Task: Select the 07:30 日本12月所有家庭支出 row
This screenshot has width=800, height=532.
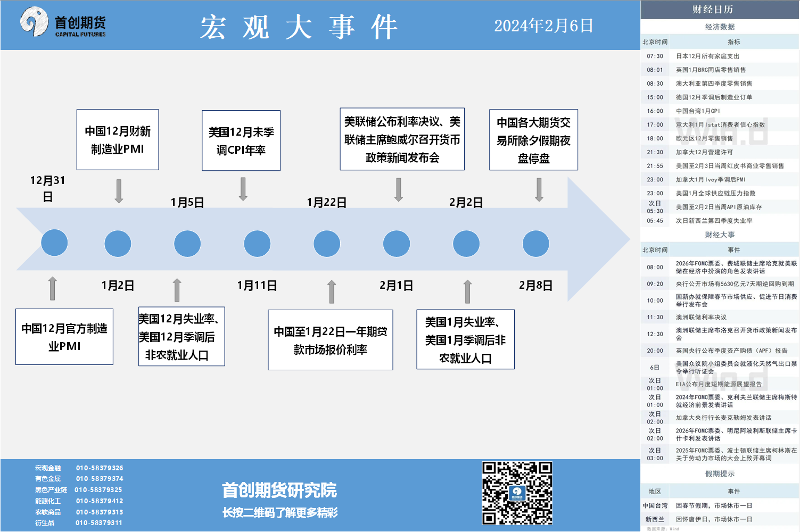Action: pos(720,56)
